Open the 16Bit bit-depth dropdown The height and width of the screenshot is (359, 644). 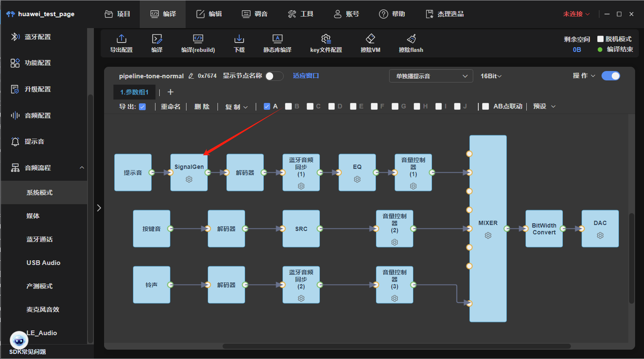pos(491,76)
